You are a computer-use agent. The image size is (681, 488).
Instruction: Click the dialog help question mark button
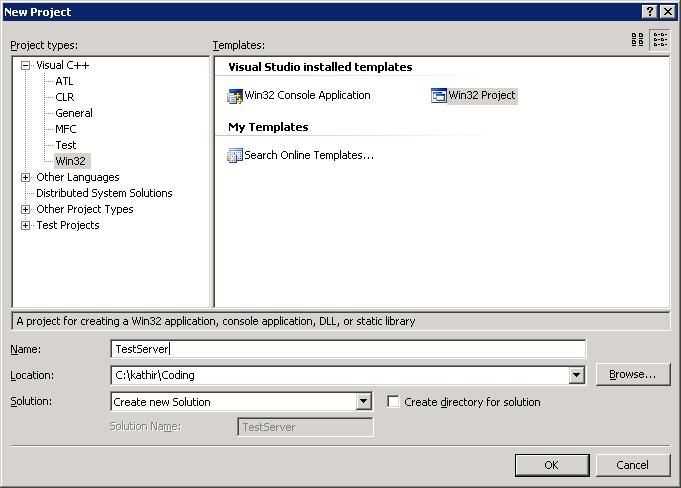tap(649, 11)
